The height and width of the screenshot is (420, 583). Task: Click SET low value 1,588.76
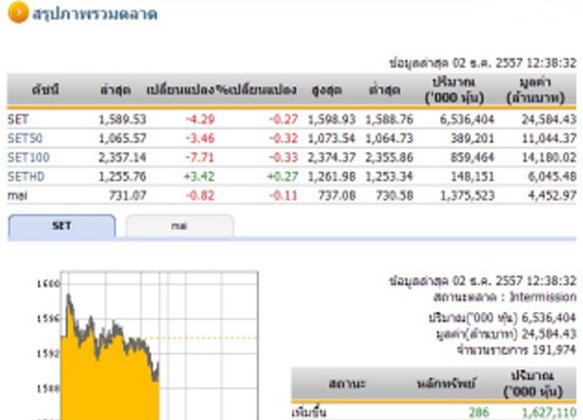pyautogui.click(x=389, y=119)
